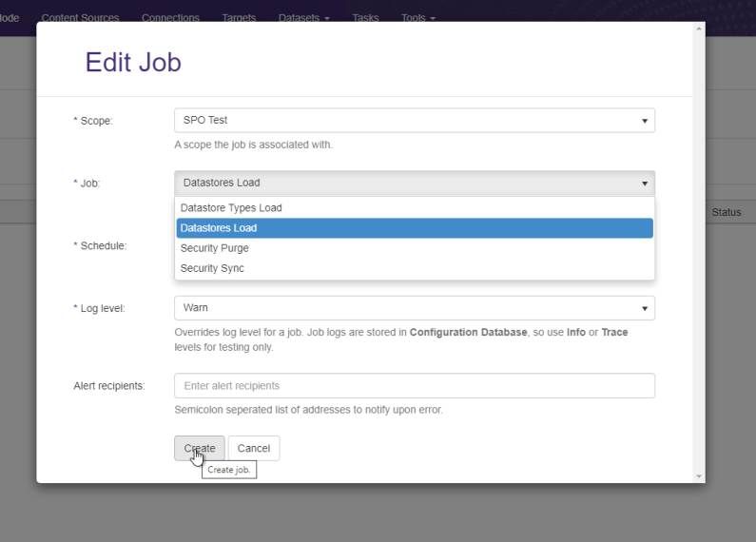
Task: Click the Status column header
Action: (x=726, y=212)
